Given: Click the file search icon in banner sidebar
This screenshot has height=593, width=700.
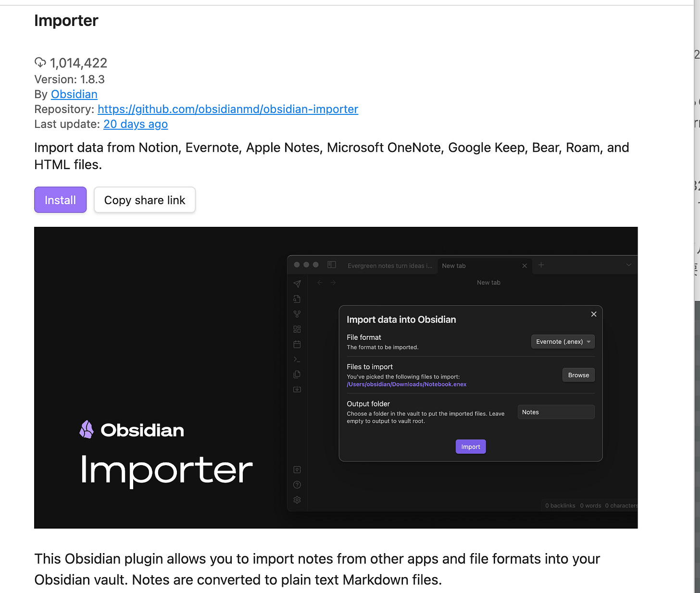Looking at the screenshot, I should 297,299.
